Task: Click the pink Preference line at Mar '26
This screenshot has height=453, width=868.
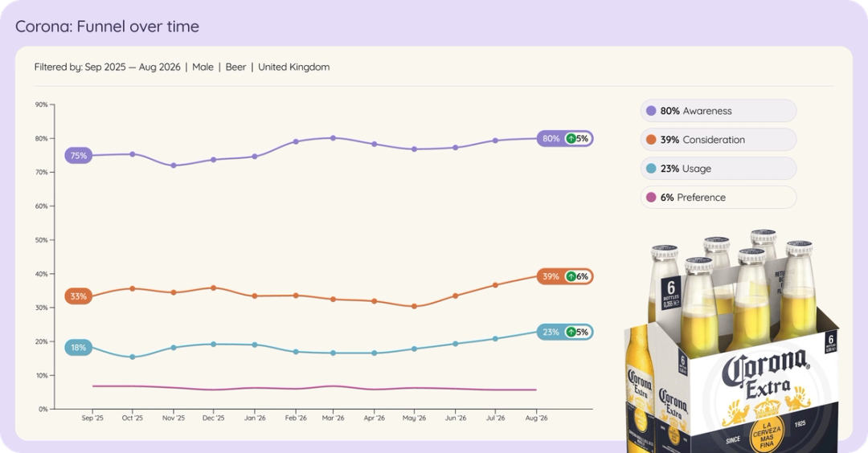Action: coord(333,386)
